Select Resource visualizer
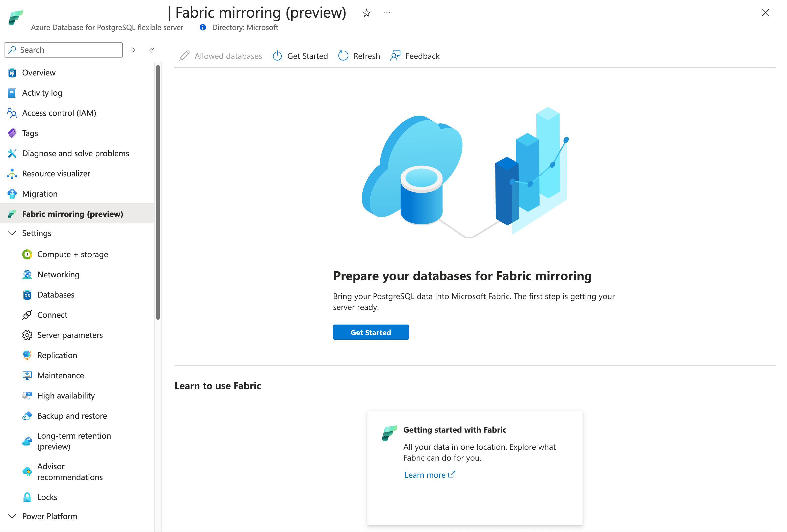Screen dimensions: 787x532 56,173
